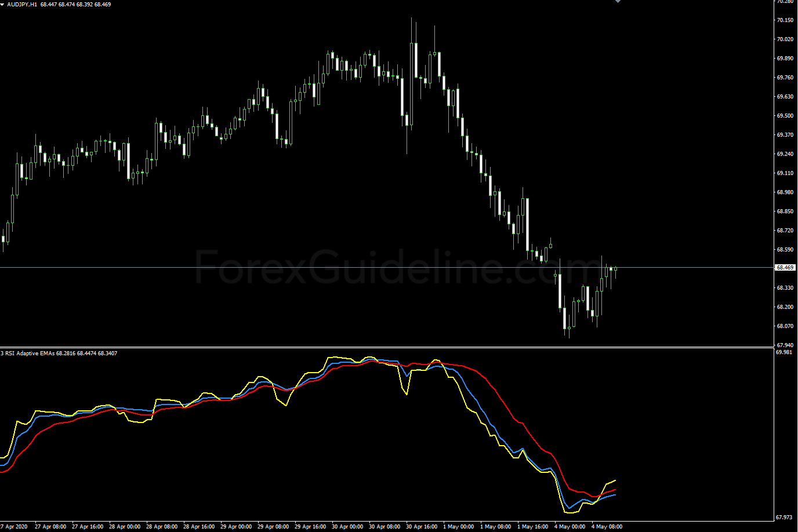
Task: Click the 69.240 price axis label
Action: tap(785, 154)
